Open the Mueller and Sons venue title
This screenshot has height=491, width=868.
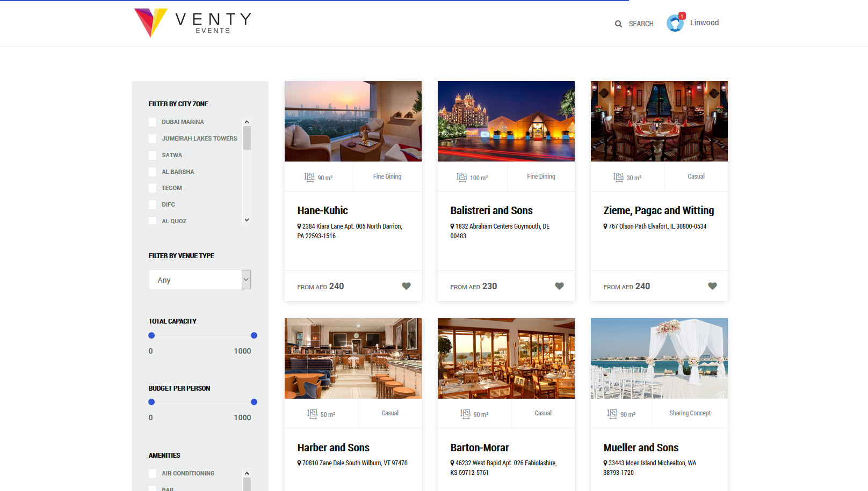[x=640, y=448]
